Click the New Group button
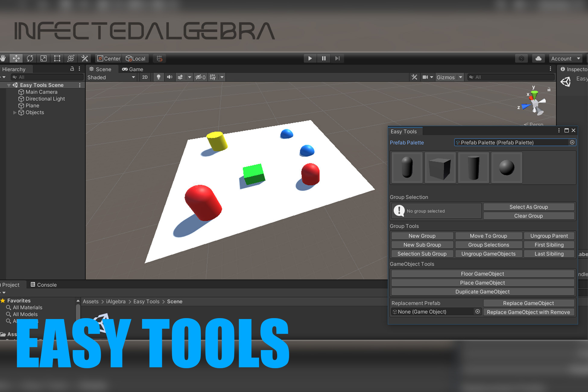 pyautogui.click(x=422, y=236)
